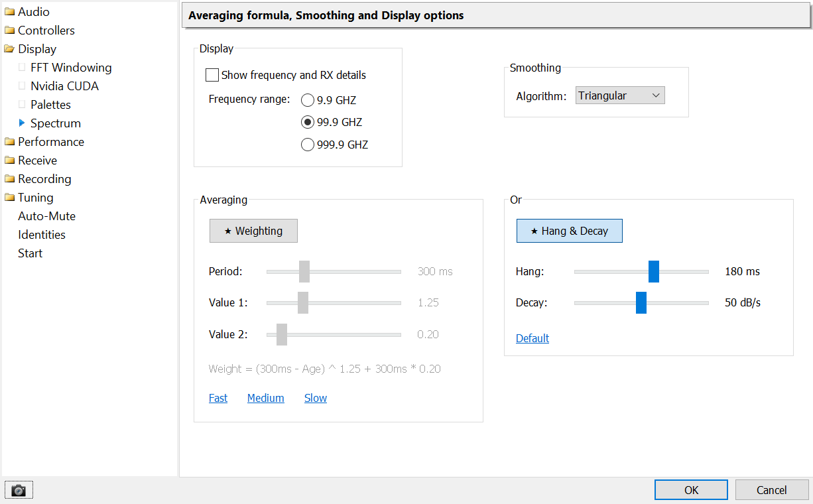Open the Start settings page
Image resolution: width=813 pixels, height=504 pixels.
(30, 253)
